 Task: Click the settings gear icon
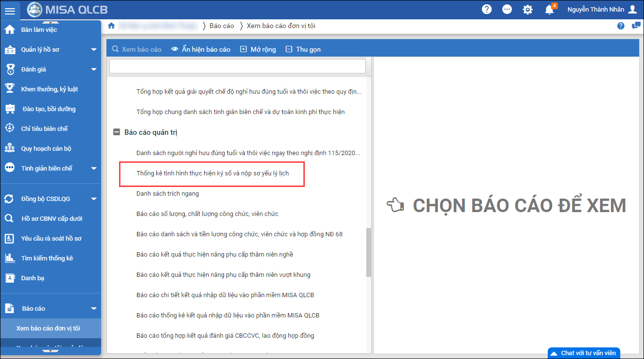pyautogui.click(x=528, y=9)
